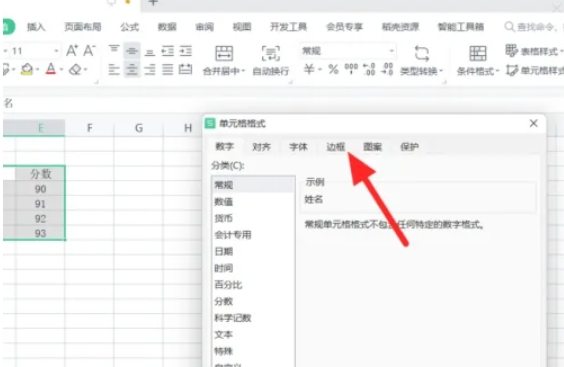Increase indent in toolbar

pos(186,51)
